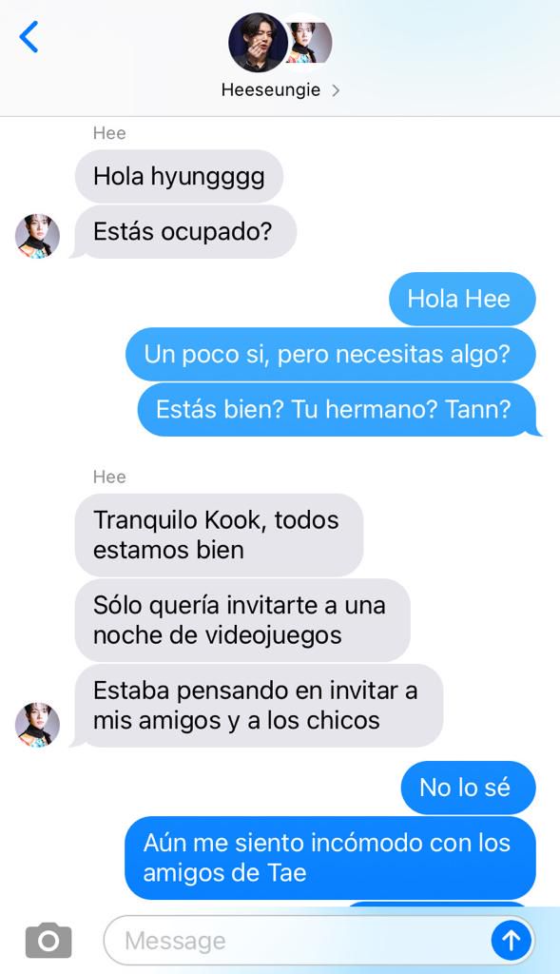Select the 'No lo sé' blue bubble
The height and width of the screenshot is (974, 560).
click(x=468, y=788)
